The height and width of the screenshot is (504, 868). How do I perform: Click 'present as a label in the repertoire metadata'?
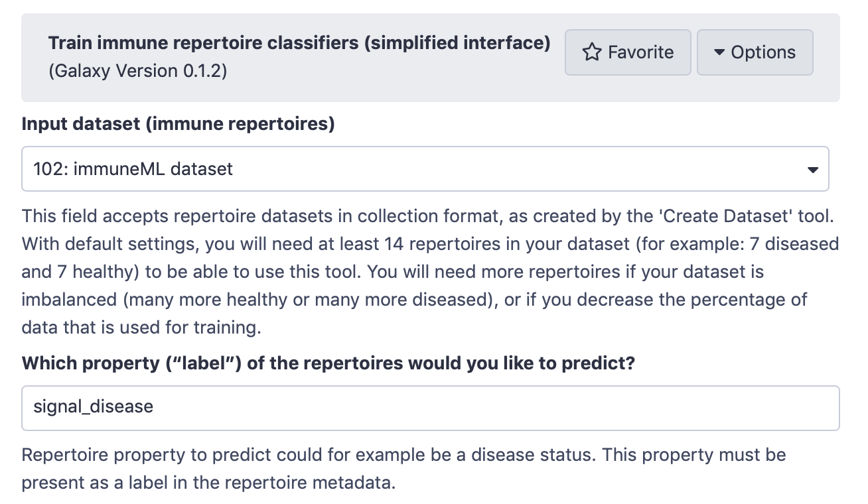coord(208,483)
